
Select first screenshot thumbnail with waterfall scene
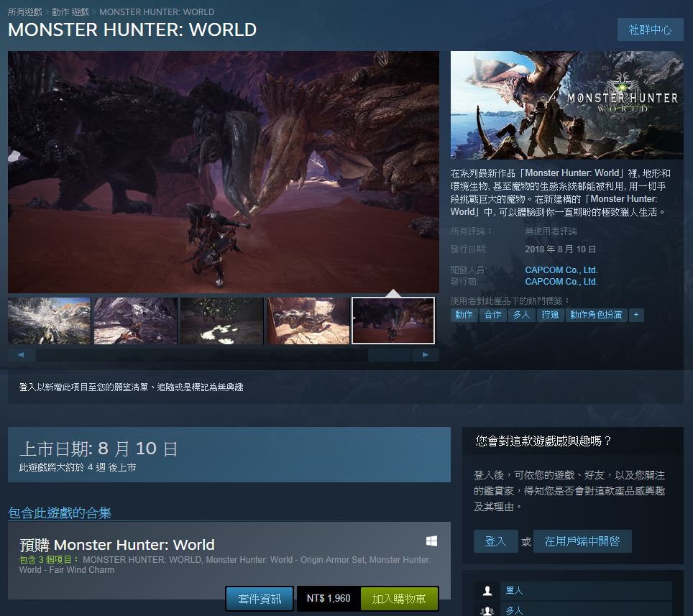49,321
